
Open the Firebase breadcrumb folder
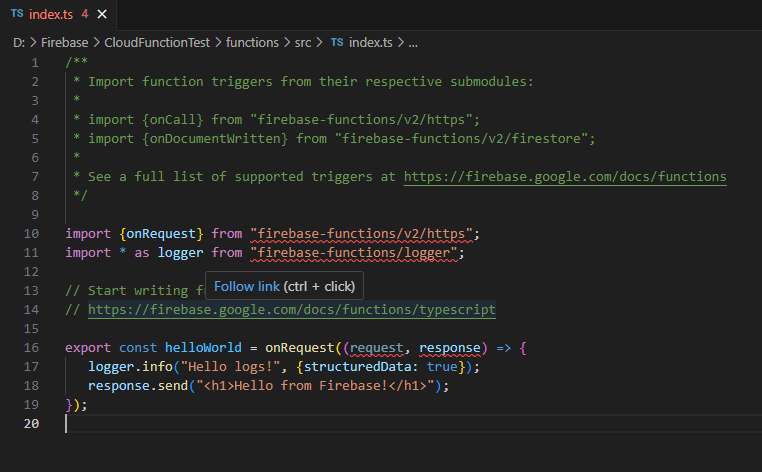(65, 43)
